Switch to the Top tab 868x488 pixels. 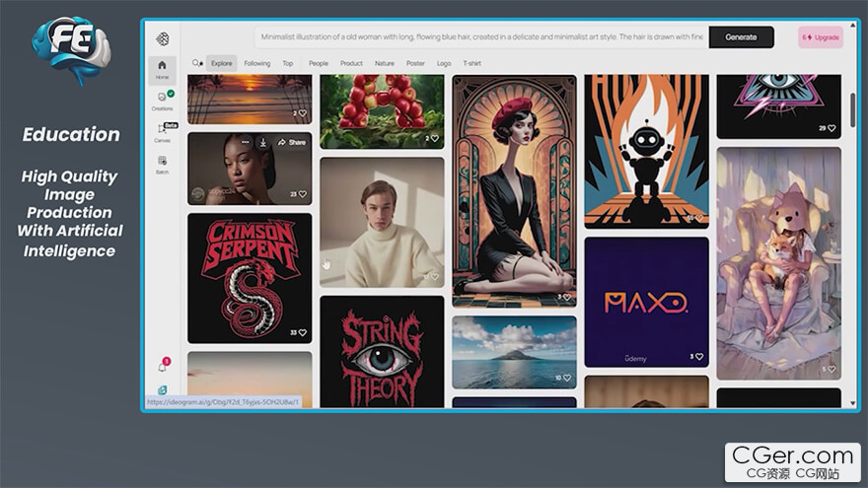pos(288,63)
